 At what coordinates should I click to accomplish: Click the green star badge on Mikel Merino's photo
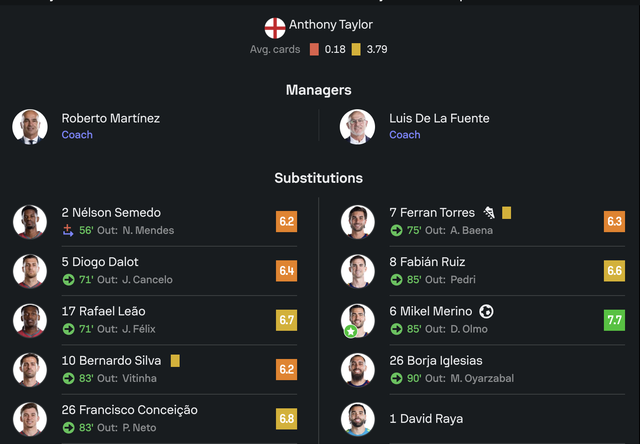click(x=351, y=331)
